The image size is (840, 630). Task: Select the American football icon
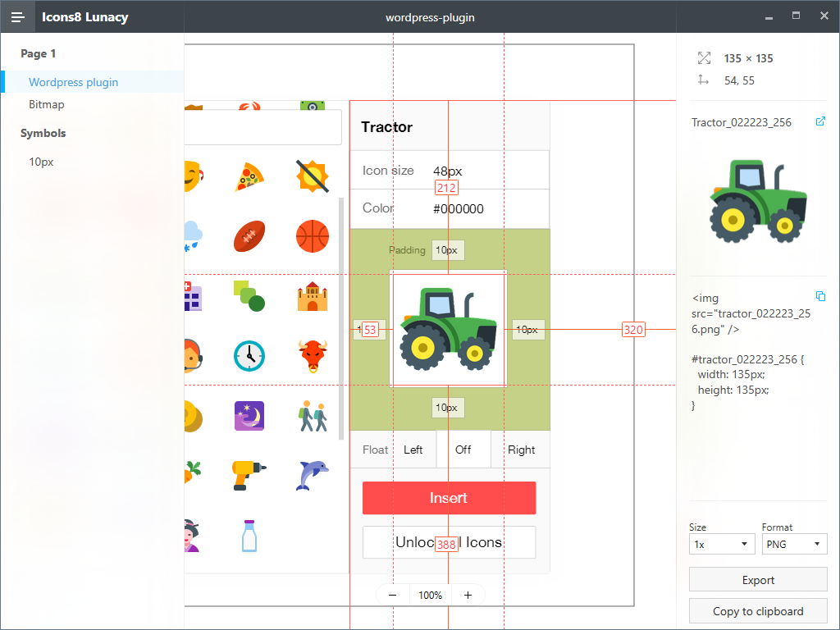tap(249, 236)
